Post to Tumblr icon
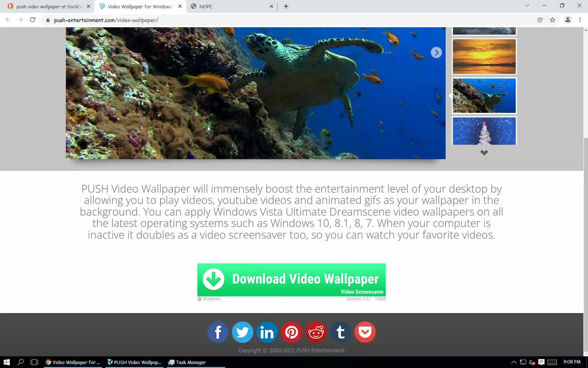This screenshot has width=588, height=368. tap(340, 332)
